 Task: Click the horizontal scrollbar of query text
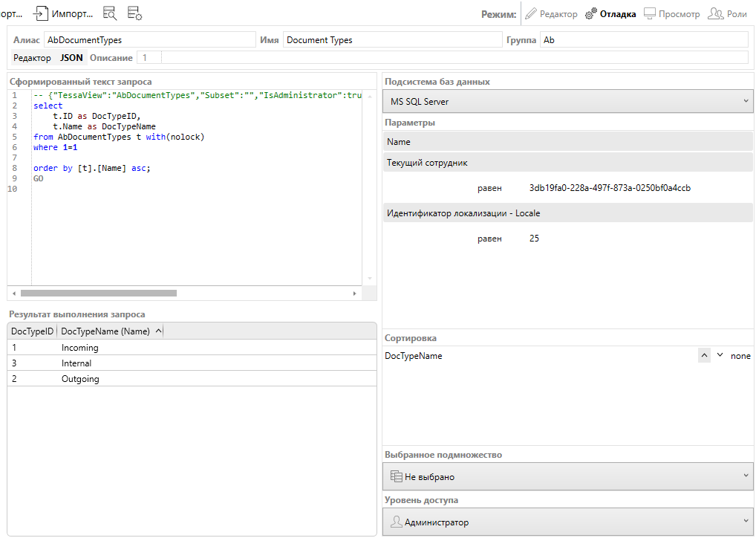coord(98,294)
